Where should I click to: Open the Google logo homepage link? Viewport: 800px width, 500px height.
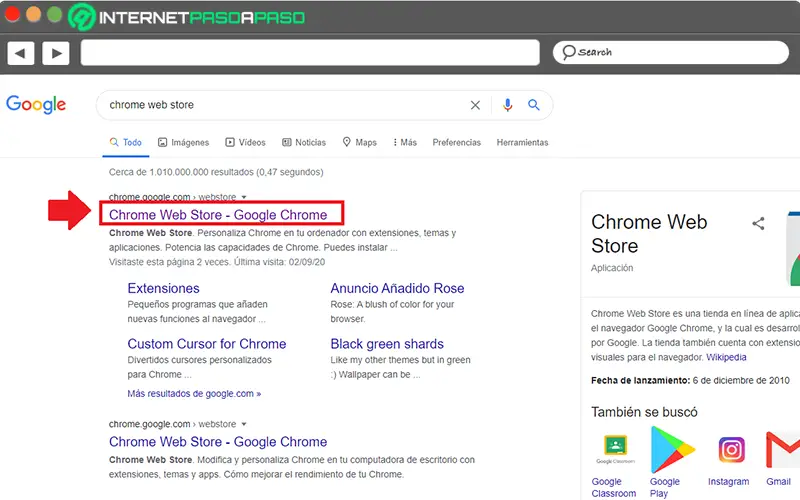click(x=36, y=105)
